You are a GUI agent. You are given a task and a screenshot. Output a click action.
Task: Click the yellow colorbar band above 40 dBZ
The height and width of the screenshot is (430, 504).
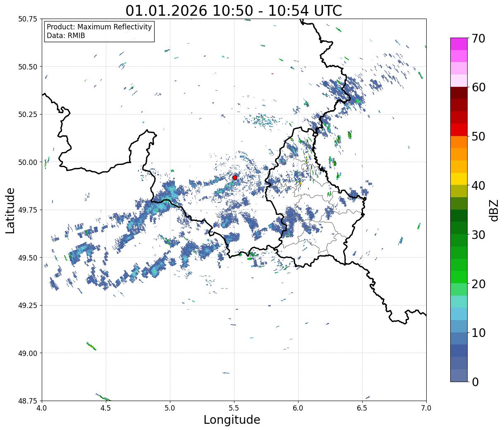pyautogui.click(x=459, y=179)
